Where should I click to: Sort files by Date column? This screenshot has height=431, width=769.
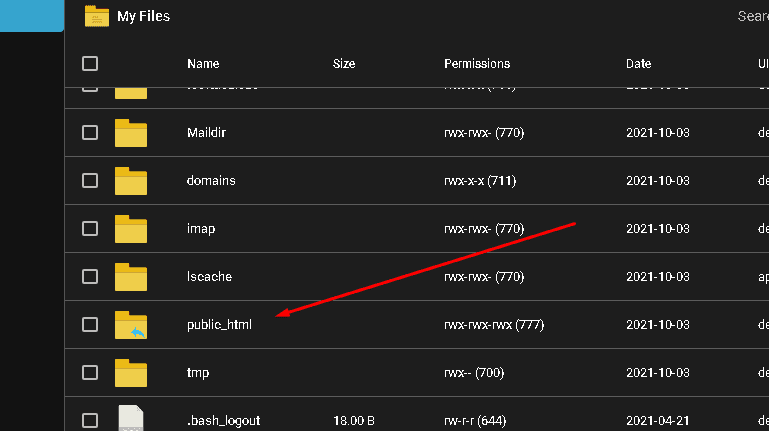[x=639, y=64]
